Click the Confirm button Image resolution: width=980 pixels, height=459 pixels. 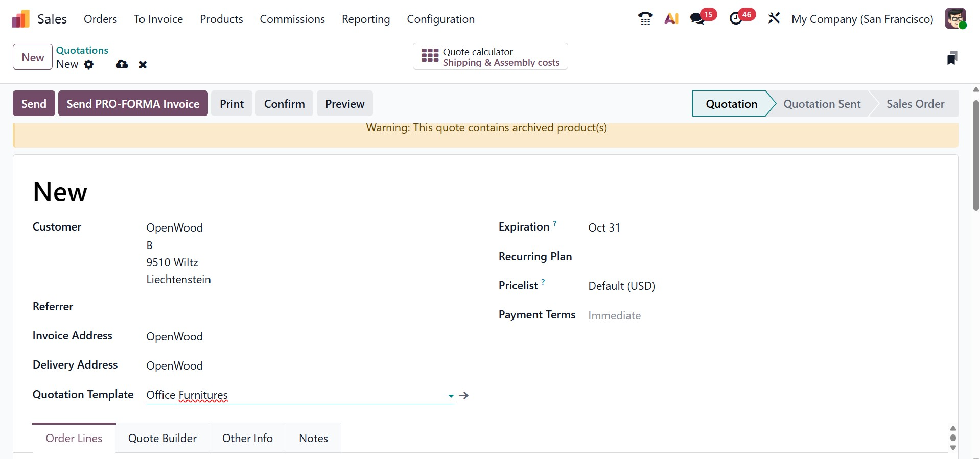pyautogui.click(x=284, y=104)
